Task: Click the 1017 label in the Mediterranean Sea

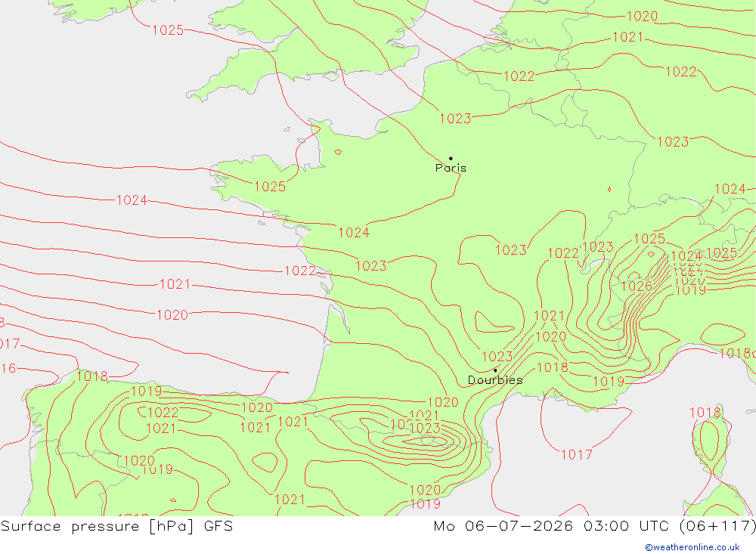Action: point(577,454)
